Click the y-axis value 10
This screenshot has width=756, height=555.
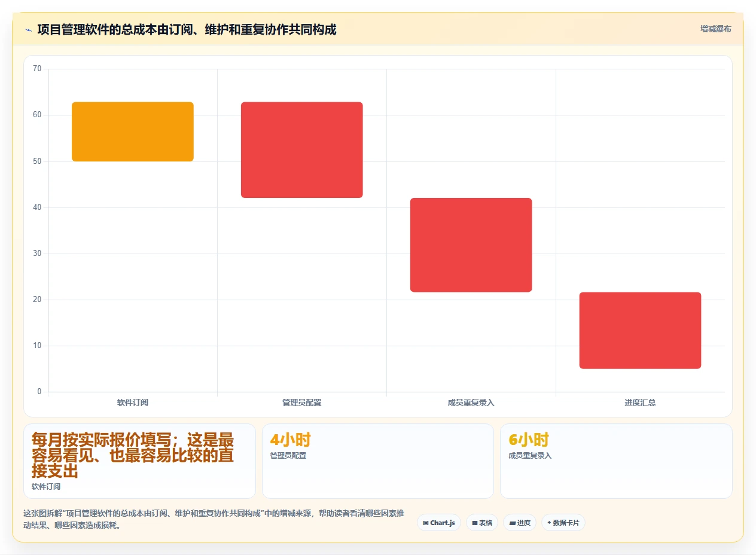pos(37,346)
